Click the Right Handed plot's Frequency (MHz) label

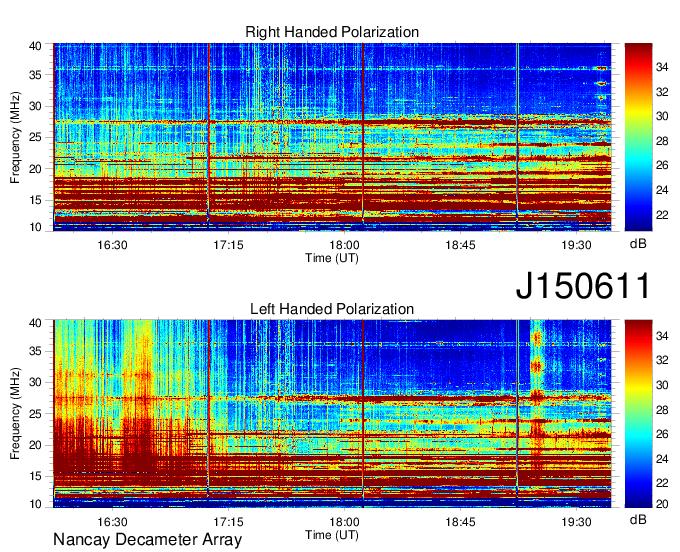[x=15, y=137]
